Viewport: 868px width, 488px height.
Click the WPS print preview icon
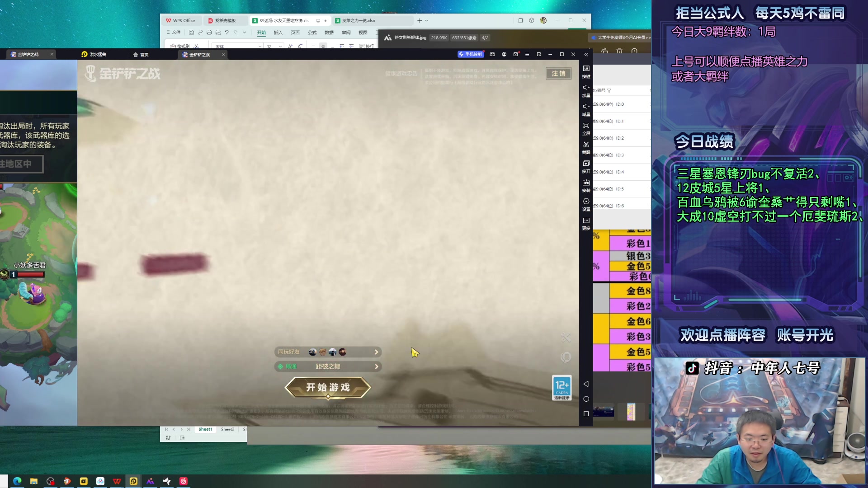click(218, 33)
